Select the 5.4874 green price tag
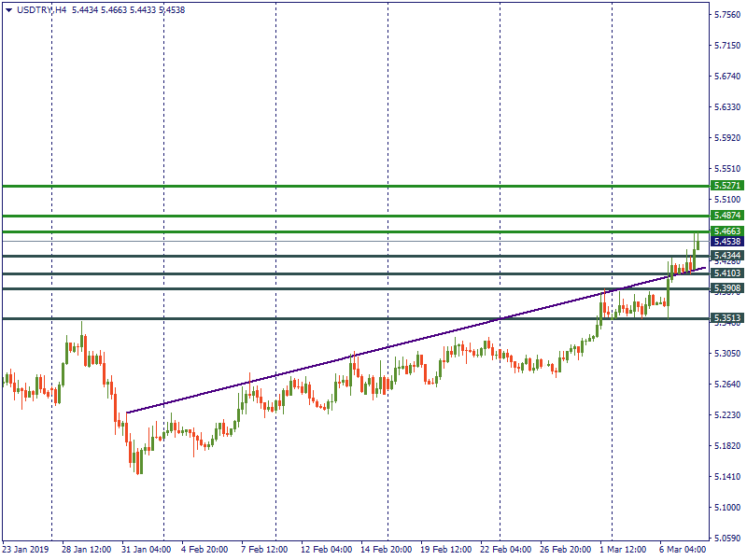 pos(726,216)
